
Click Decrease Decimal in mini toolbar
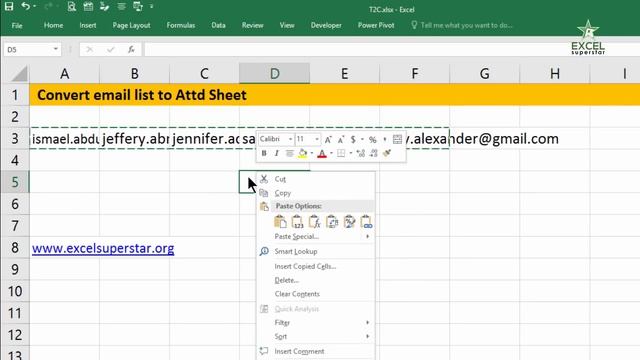[374, 153]
